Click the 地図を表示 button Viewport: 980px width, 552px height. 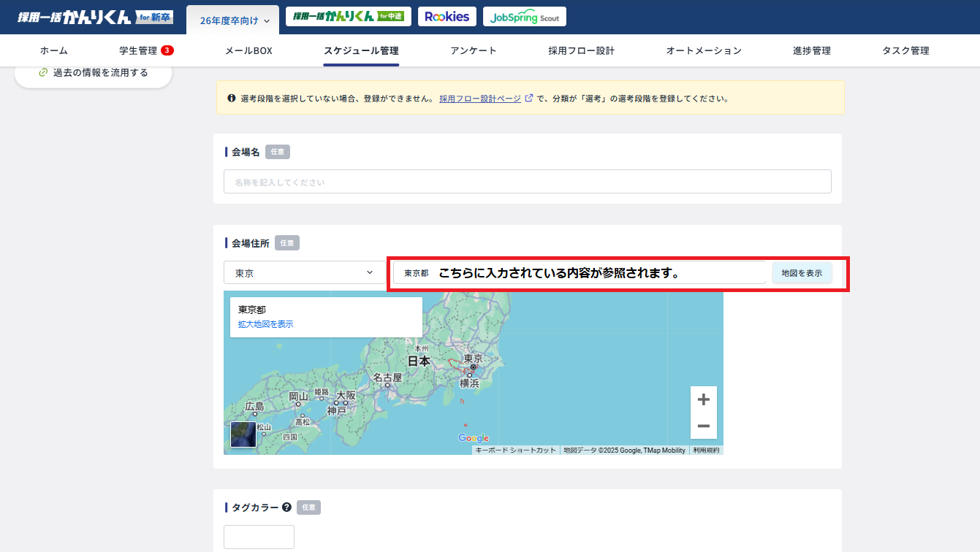pos(802,272)
